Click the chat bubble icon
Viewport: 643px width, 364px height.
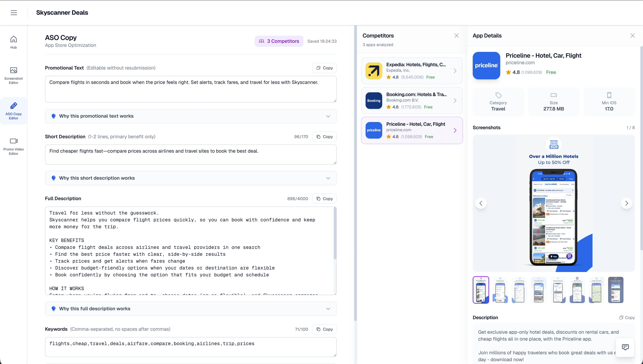click(625, 347)
